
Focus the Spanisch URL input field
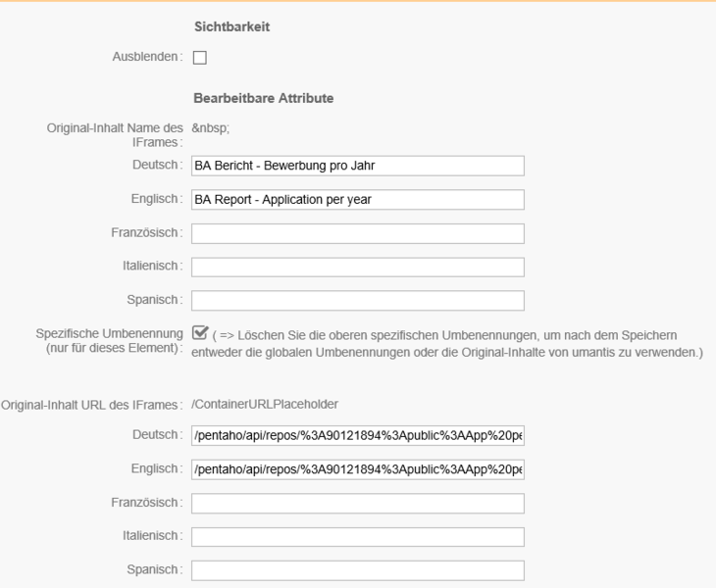tap(357, 570)
